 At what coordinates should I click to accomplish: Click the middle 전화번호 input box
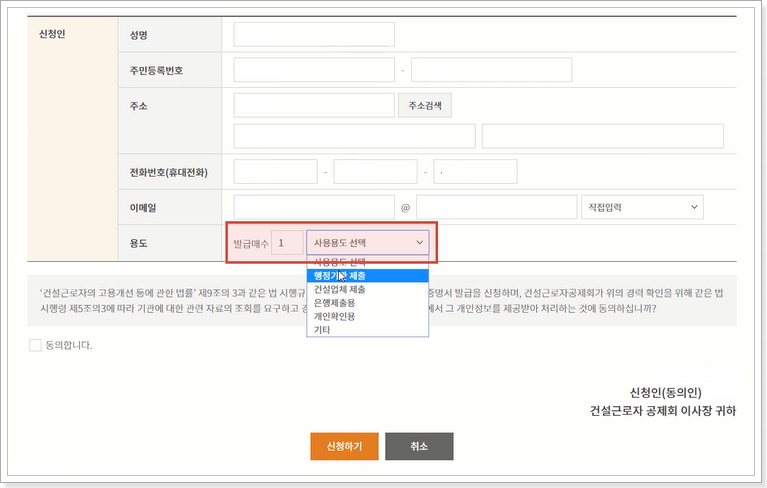point(375,172)
